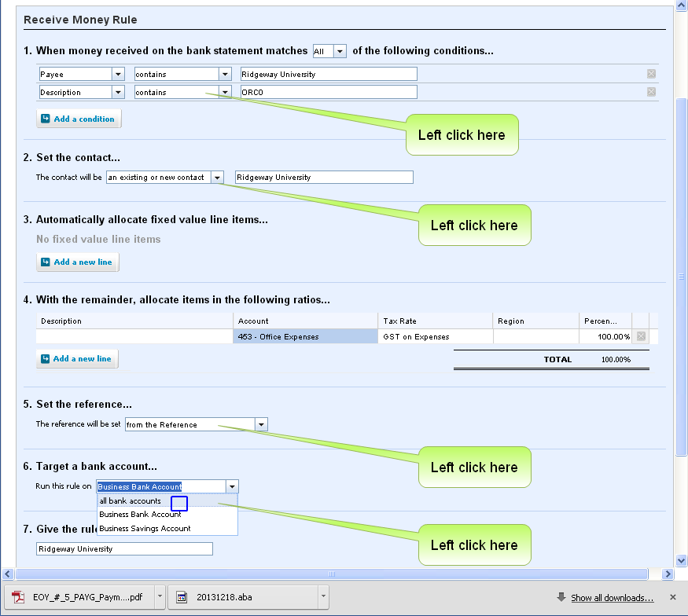Choose 'Business Savings Account' from list

[145, 528]
